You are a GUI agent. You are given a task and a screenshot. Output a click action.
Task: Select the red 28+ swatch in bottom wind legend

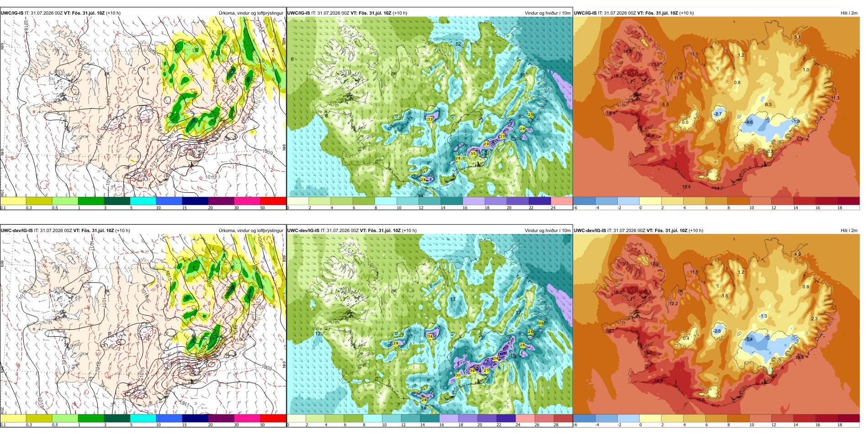click(x=563, y=418)
